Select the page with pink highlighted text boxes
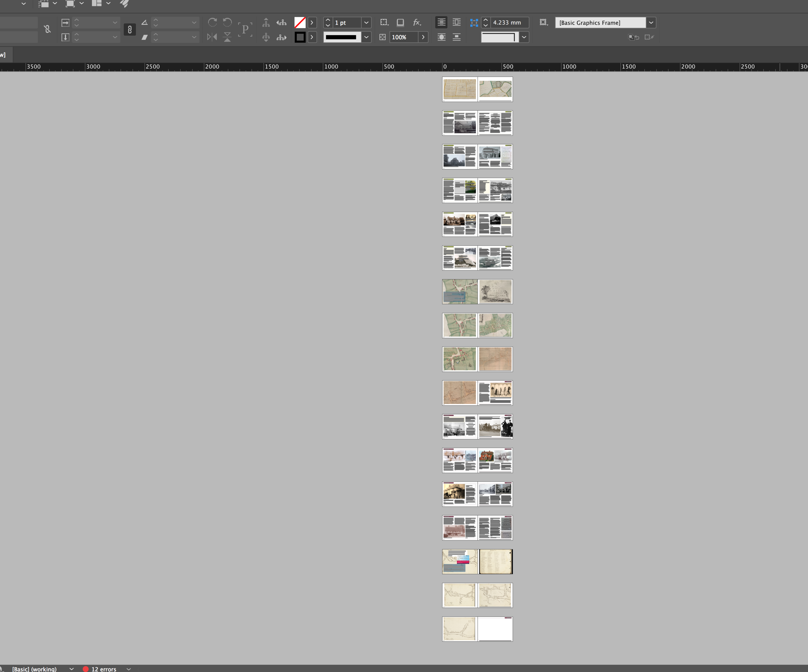The image size is (808, 672). pos(460,561)
